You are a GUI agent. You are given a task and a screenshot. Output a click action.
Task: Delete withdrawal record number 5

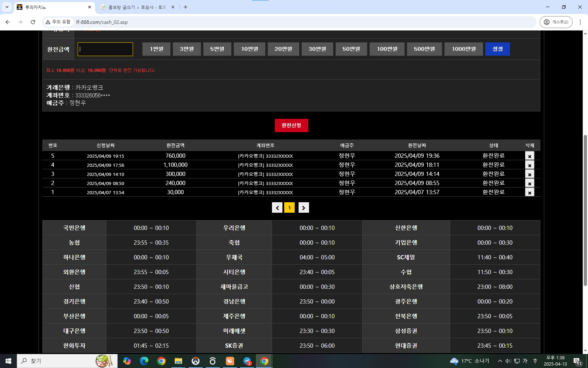530,156
